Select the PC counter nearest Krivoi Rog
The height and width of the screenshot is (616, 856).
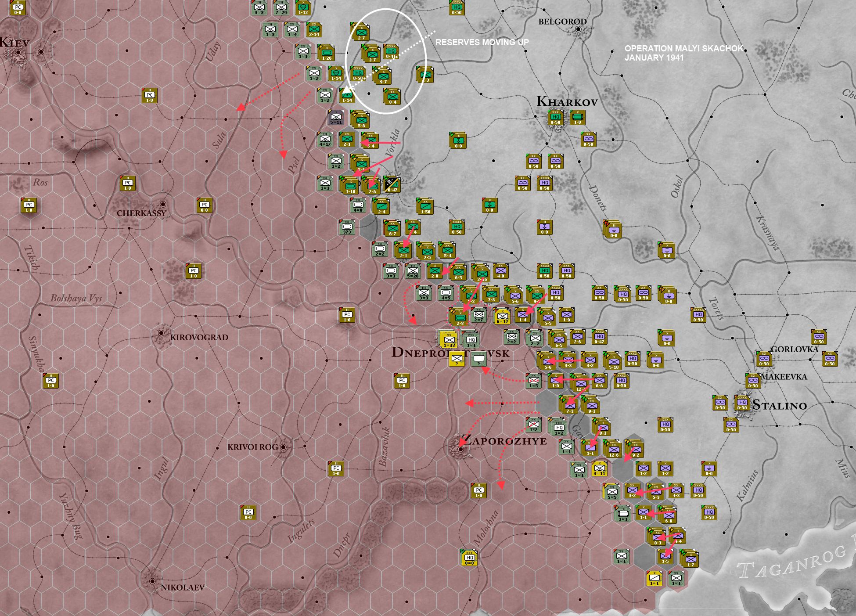[336, 468]
